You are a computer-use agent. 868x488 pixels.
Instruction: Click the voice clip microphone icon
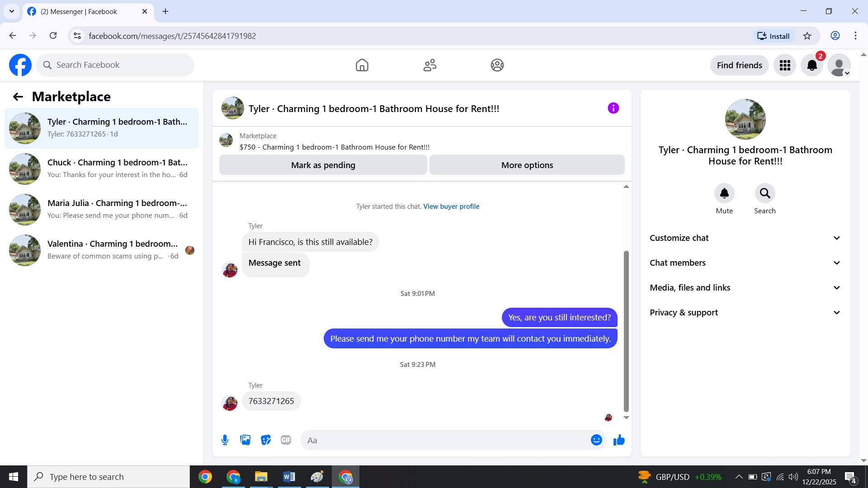coord(225,440)
